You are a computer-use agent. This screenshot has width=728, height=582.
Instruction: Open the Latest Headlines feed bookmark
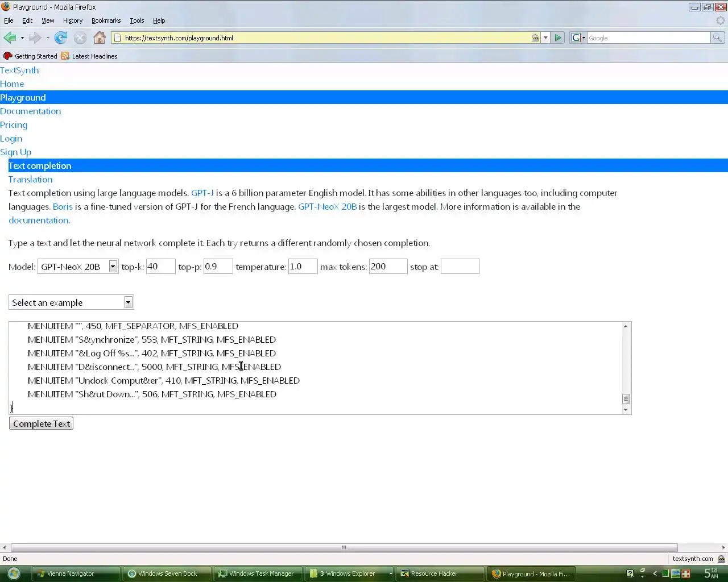click(89, 56)
